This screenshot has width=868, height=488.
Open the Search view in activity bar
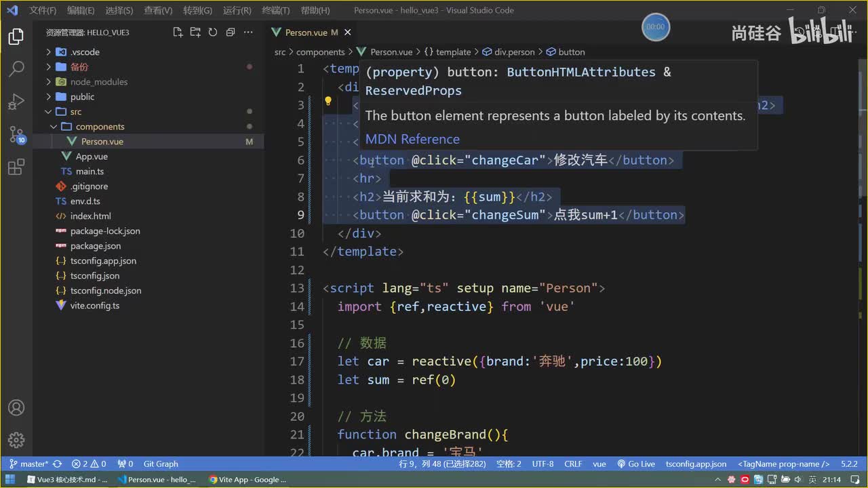[x=16, y=68]
